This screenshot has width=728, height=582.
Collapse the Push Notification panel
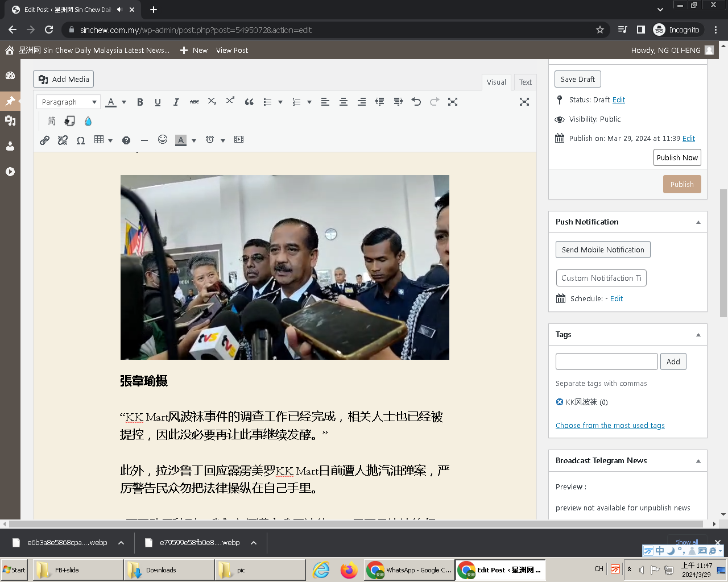[x=698, y=222]
